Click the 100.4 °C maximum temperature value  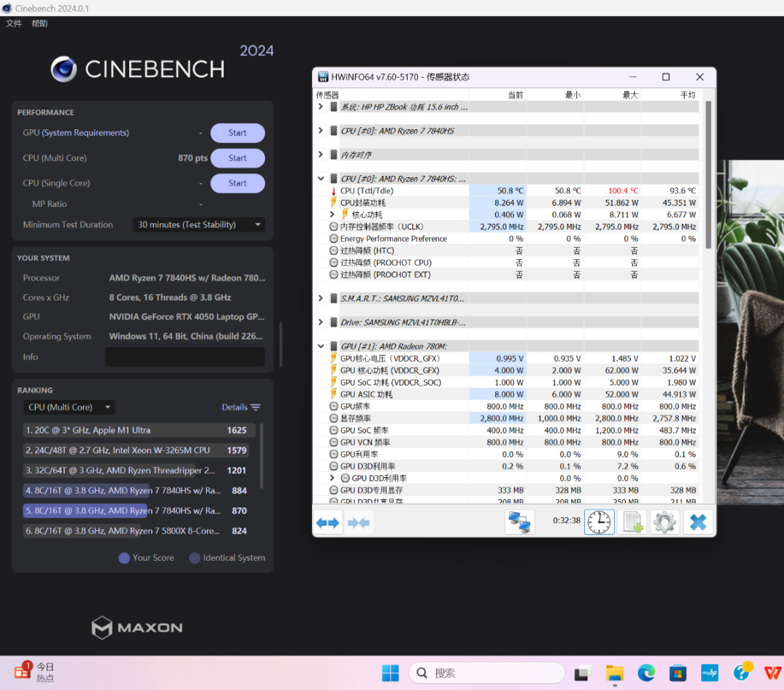[623, 190]
